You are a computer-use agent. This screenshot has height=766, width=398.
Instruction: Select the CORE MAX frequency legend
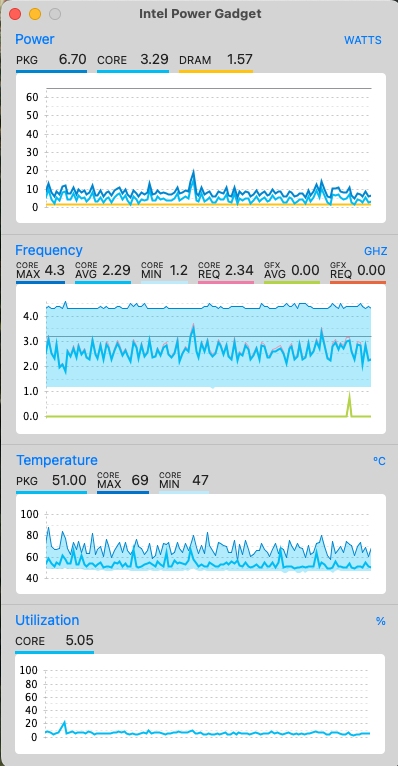coord(40,270)
